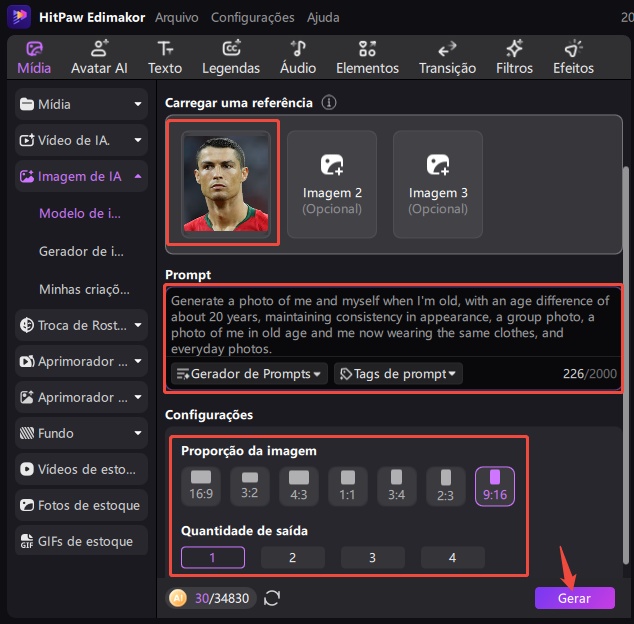Open the Elementos tab

click(x=367, y=57)
